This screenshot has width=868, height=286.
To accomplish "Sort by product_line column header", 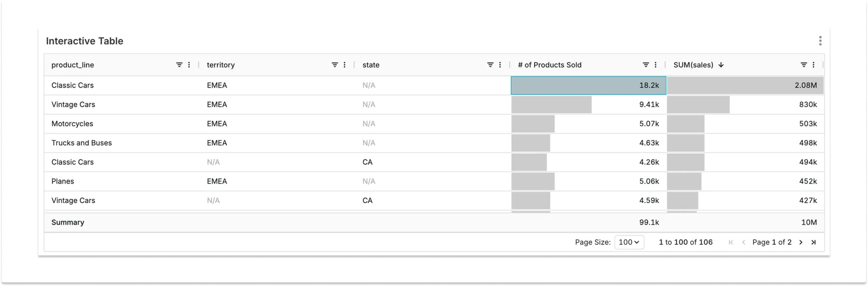I will (73, 65).
